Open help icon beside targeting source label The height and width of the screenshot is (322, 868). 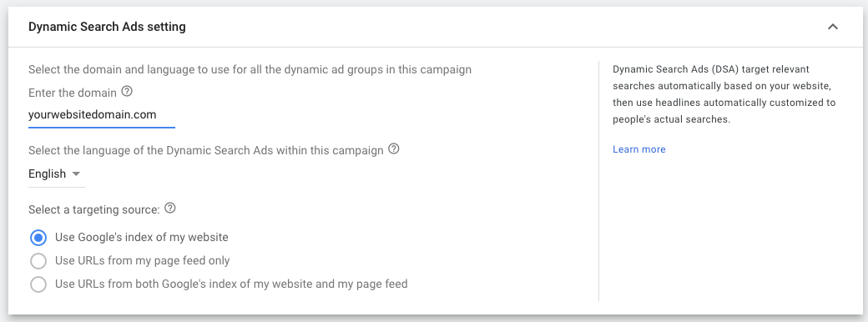click(x=170, y=208)
